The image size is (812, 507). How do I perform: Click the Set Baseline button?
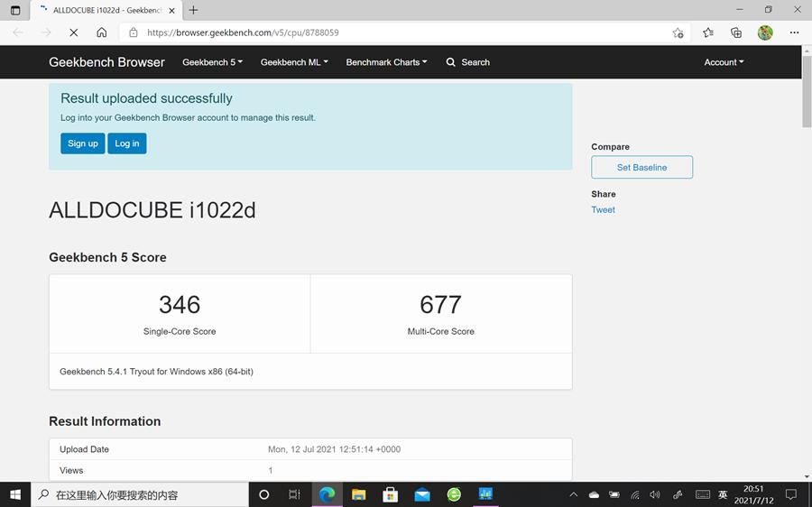click(641, 167)
